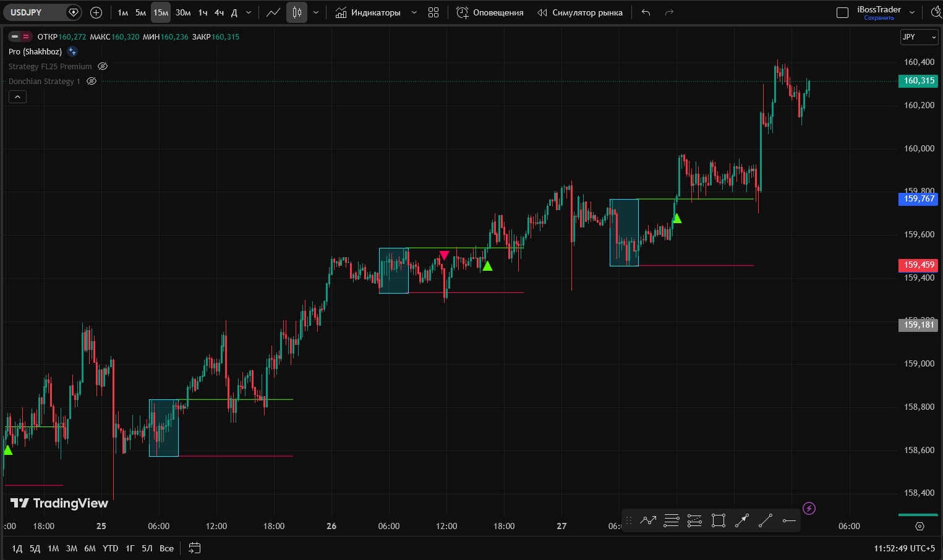The image size is (943, 560).
Task: Show the Donchian Strategy 1 indicator
Action: click(x=92, y=82)
